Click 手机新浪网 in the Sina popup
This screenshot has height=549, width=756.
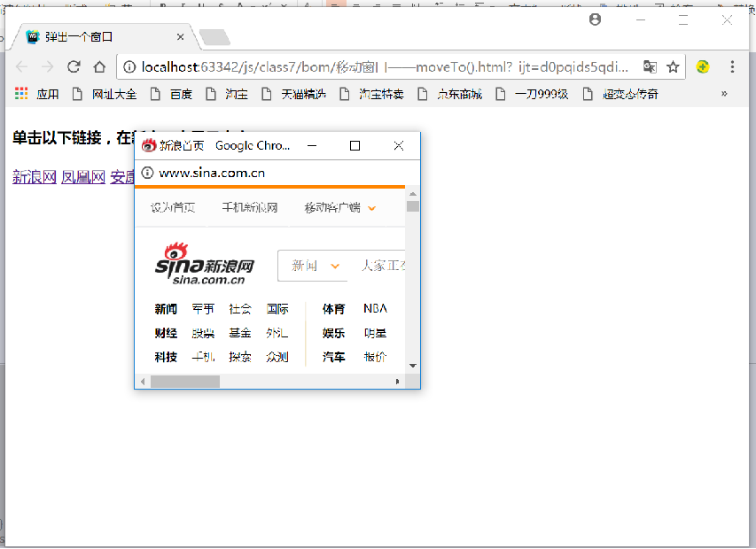[x=249, y=207]
